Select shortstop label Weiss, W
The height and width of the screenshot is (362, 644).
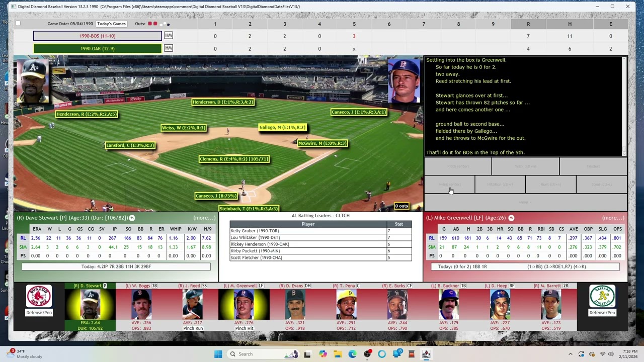pyautogui.click(x=184, y=128)
